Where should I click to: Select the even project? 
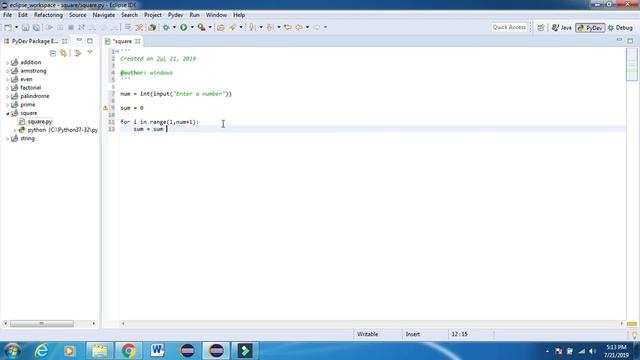click(26, 79)
